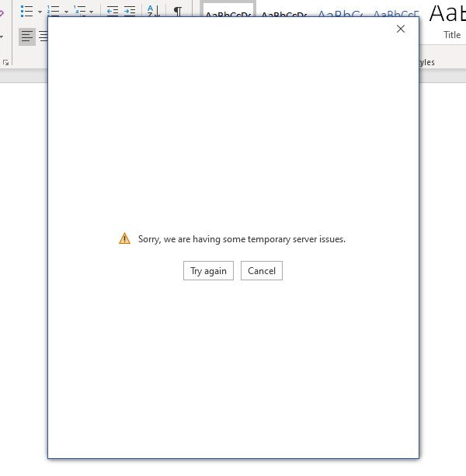Open multilevel list dropdown arrow
Screen dimensions: 466x476
point(92,12)
